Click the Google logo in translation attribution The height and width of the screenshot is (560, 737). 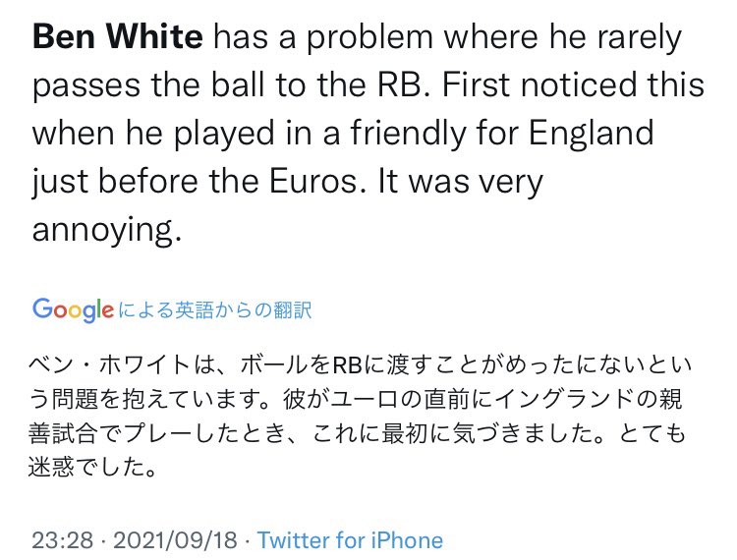point(73,310)
